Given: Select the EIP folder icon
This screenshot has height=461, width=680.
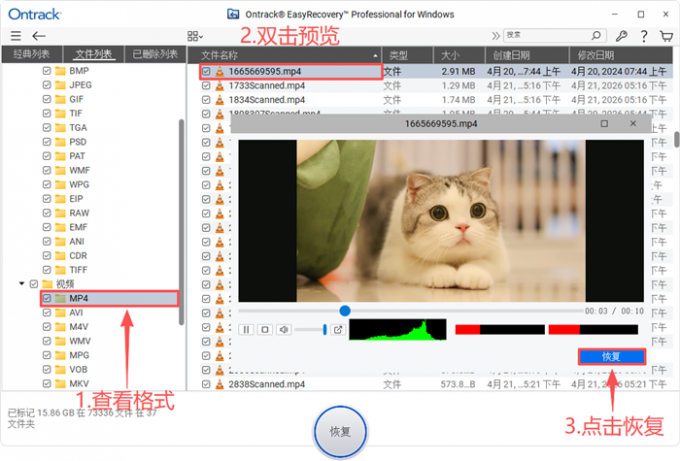Looking at the screenshot, I should pyautogui.click(x=60, y=199).
